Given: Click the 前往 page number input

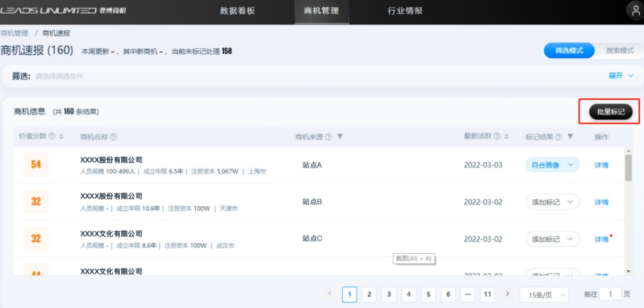Looking at the screenshot, I should coord(610,294).
